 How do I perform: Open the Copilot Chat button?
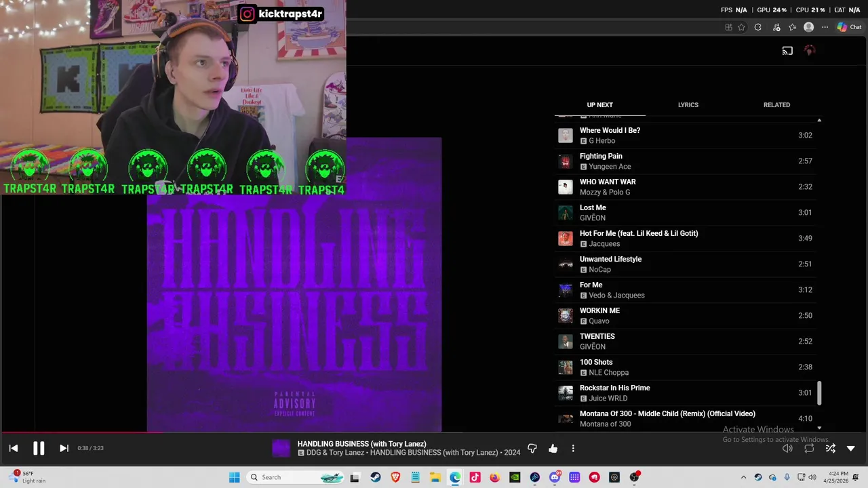coord(849,27)
